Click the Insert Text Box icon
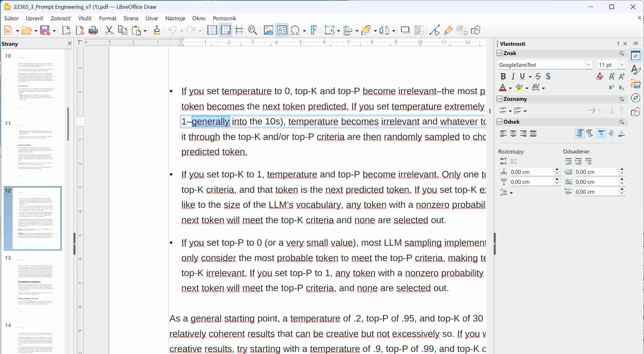The image size is (644, 354). point(282,30)
